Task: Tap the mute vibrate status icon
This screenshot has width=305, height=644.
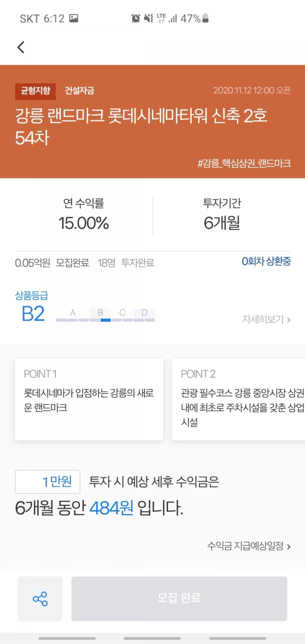Action: pos(148,18)
